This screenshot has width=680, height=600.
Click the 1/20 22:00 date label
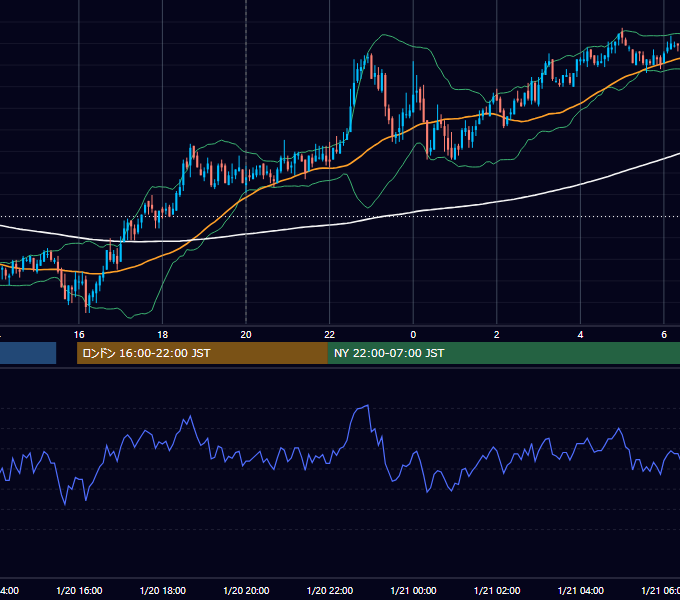[330, 590]
